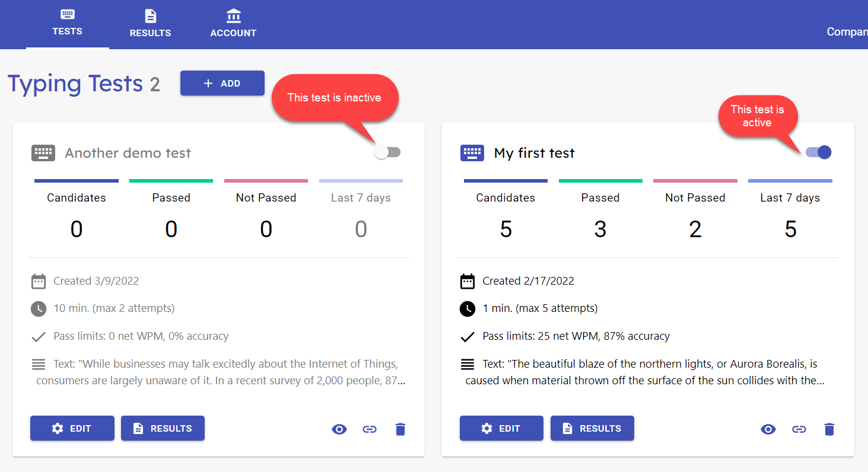Preview Another demo test with the eye icon
This screenshot has height=472, width=868.
point(339,429)
